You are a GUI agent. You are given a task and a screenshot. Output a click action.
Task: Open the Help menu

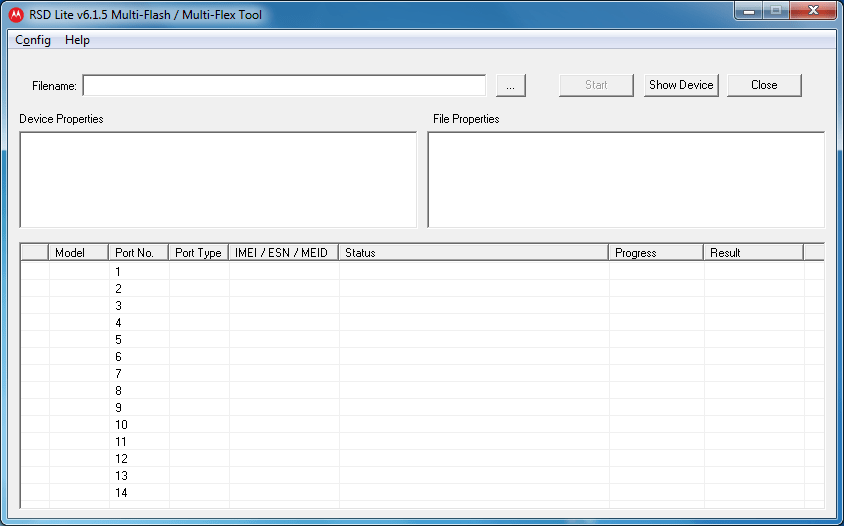pyautogui.click(x=77, y=40)
